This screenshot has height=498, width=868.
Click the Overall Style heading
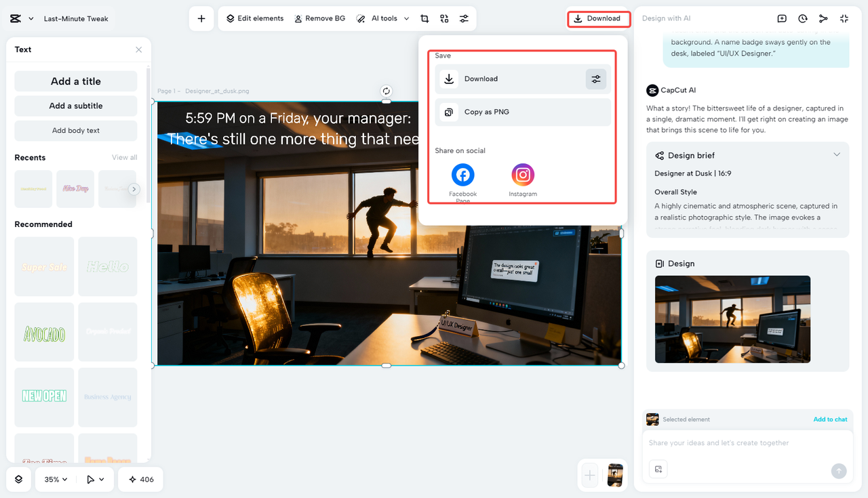click(x=675, y=192)
